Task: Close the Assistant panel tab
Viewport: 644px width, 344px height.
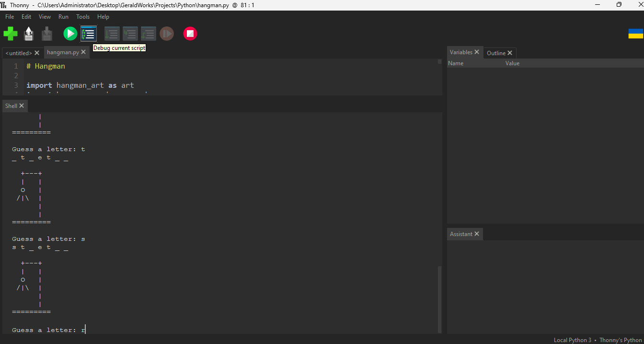Action: point(477,234)
